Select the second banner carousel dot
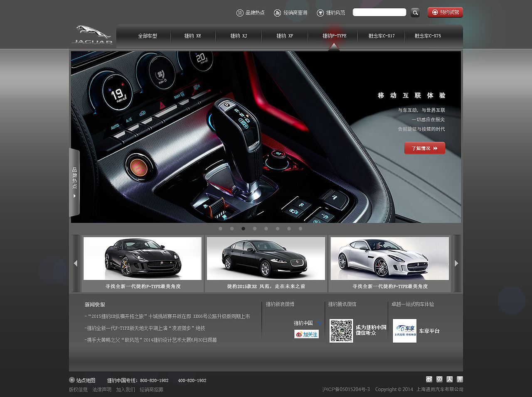 pyautogui.click(x=232, y=228)
